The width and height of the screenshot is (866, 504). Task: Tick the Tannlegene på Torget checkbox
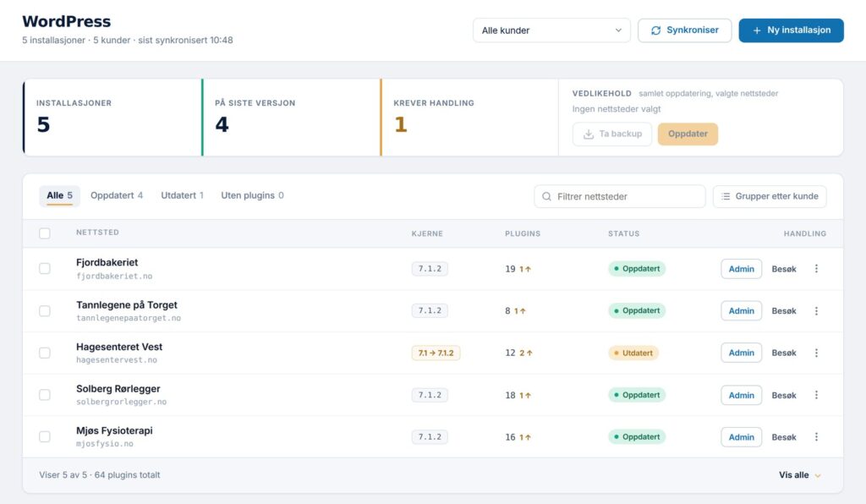tap(45, 311)
